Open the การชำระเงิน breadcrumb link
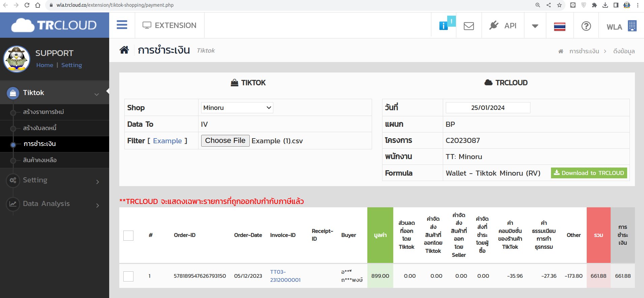The height and width of the screenshot is (298, 644). (x=584, y=51)
